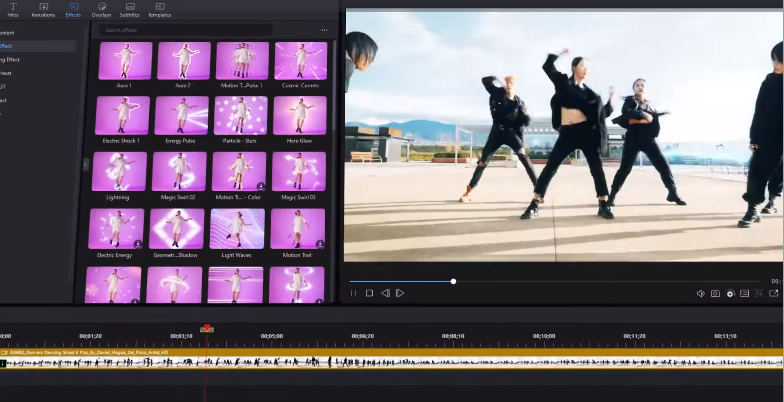Download the Electric Energy effect
784x402 pixels.
pyautogui.click(x=137, y=243)
